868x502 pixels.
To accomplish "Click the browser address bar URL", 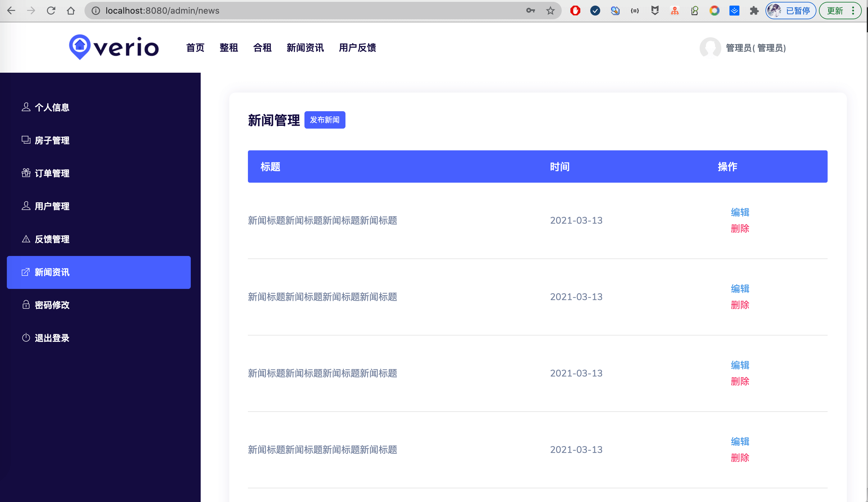I will (x=162, y=11).
